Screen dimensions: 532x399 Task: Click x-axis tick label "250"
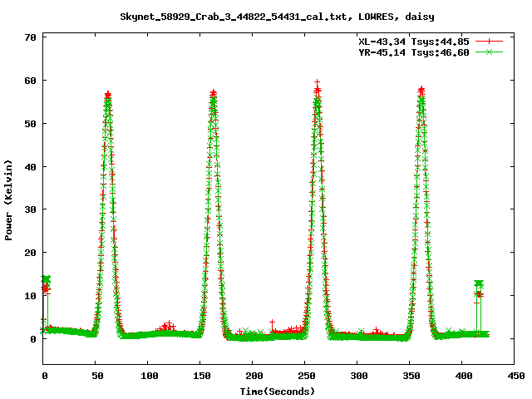[307, 376]
